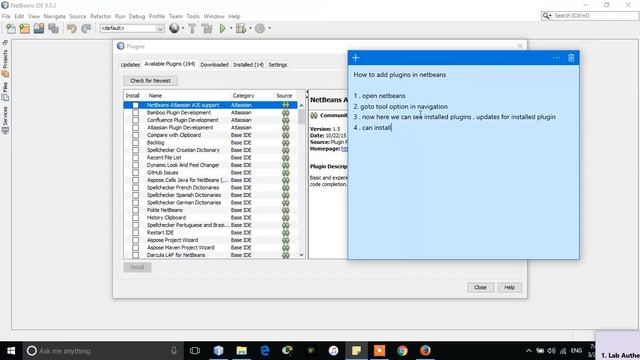Check the Confluence Plugin Development install box
The width and height of the screenshot is (640, 360).
(x=136, y=120)
